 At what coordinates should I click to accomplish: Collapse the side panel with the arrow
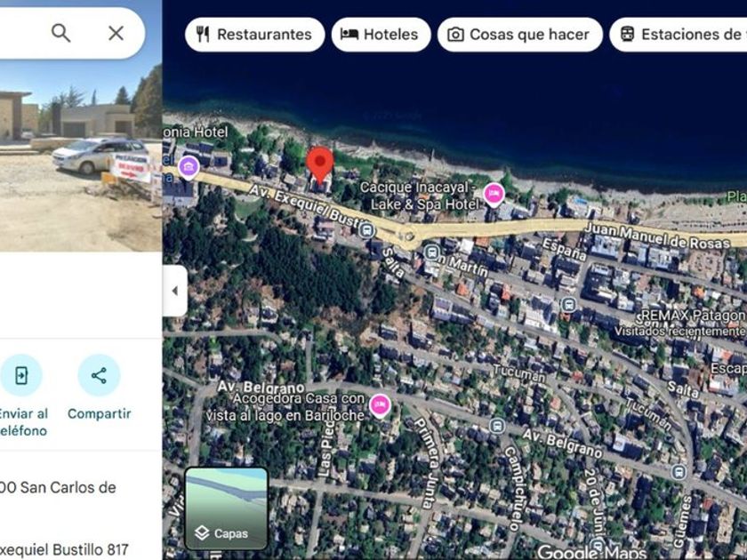click(175, 291)
